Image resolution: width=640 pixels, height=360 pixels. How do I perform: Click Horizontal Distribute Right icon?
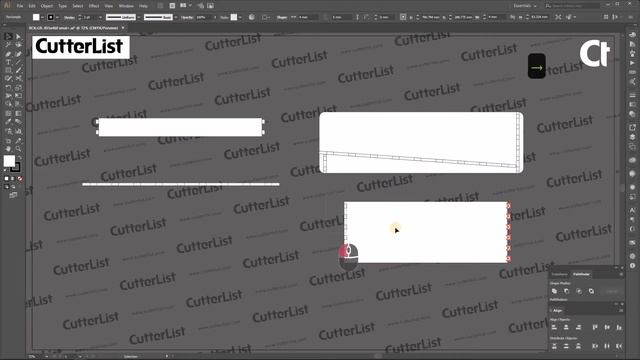pyautogui.click(x=619, y=346)
